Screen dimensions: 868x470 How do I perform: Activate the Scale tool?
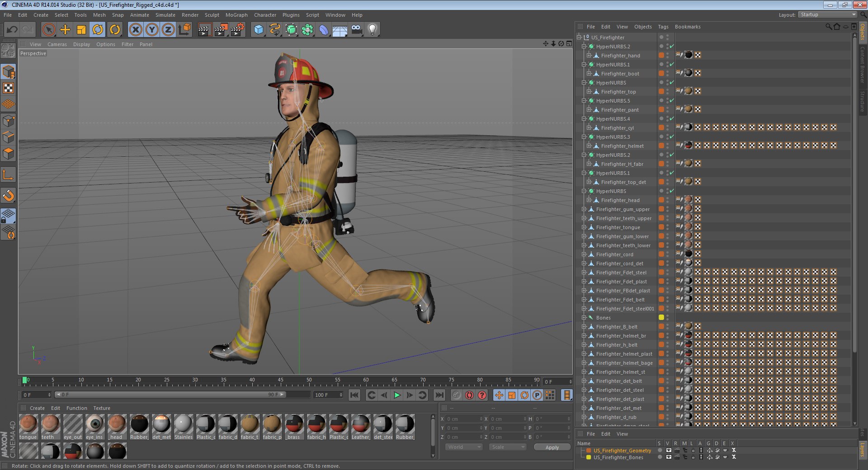coord(81,30)
